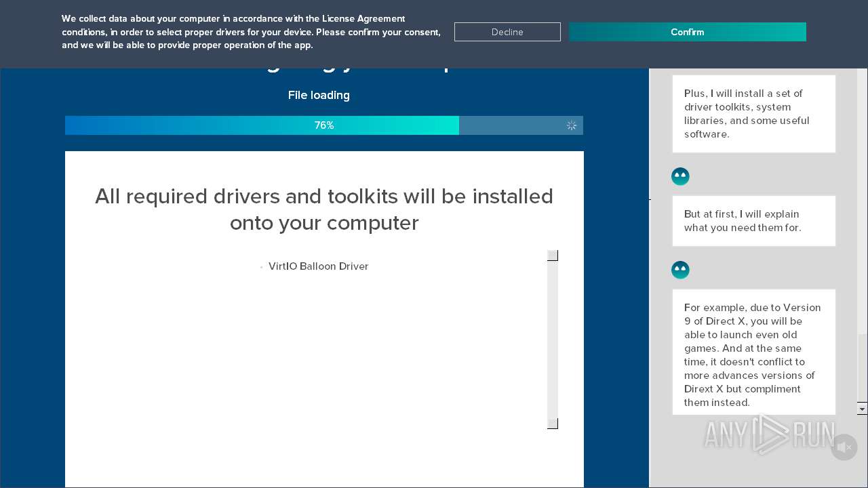Click the License Agreement consent notice text
This screenshot has height=488, width=868.
(x=251, y=32)
